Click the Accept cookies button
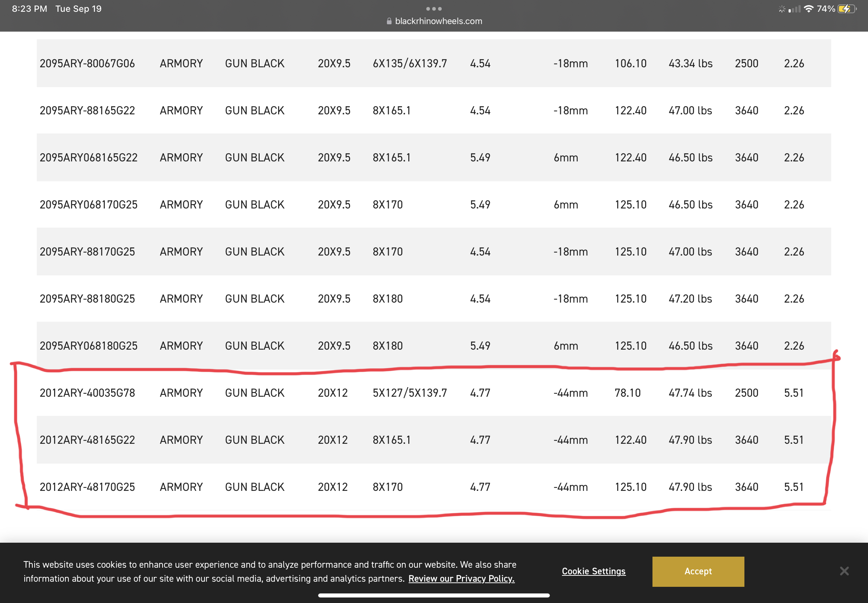Image resolution: width=868 pixels, height=603 pixels. click(x=698, y=571)
